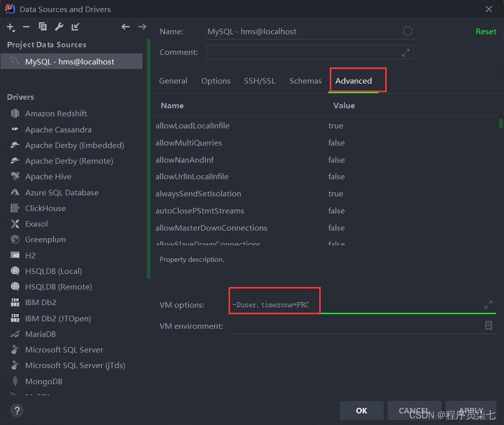Click allowUrlInLocalInfile property name
Screen dimensions: 504x425
[x=192, y=176]
